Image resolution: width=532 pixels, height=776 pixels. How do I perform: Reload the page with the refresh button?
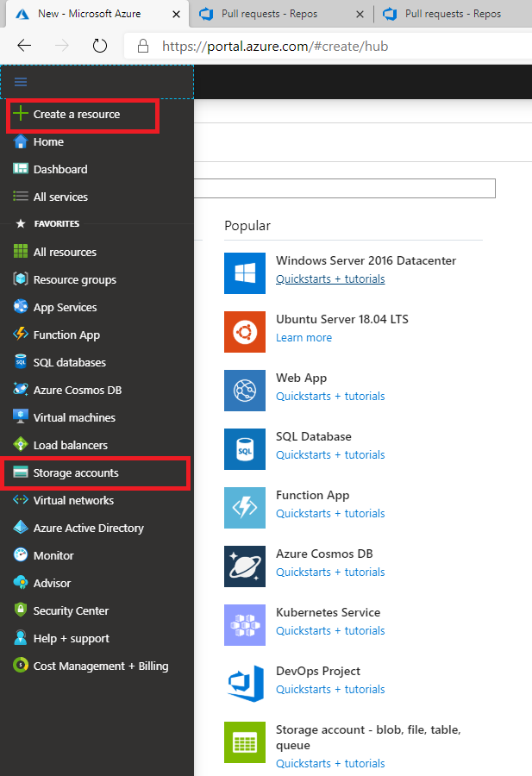(x=100, y=46)
